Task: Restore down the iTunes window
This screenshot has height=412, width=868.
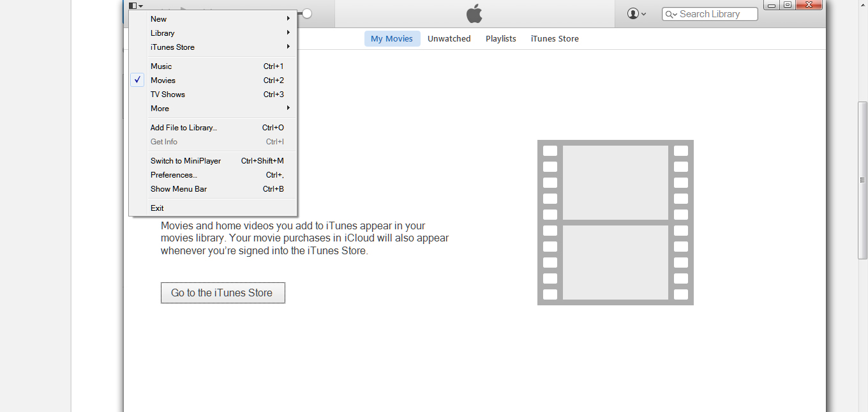Action: [788, 5]
